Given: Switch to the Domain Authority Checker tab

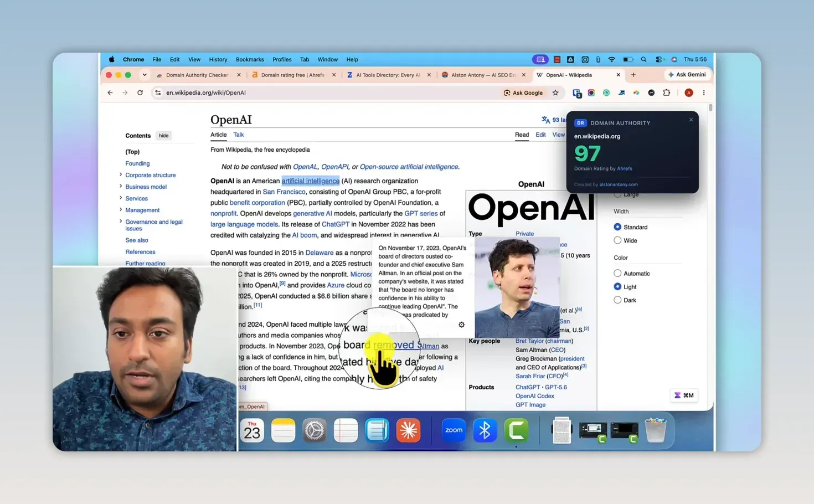Looking at the screenshot, I should tap(198, 75).
